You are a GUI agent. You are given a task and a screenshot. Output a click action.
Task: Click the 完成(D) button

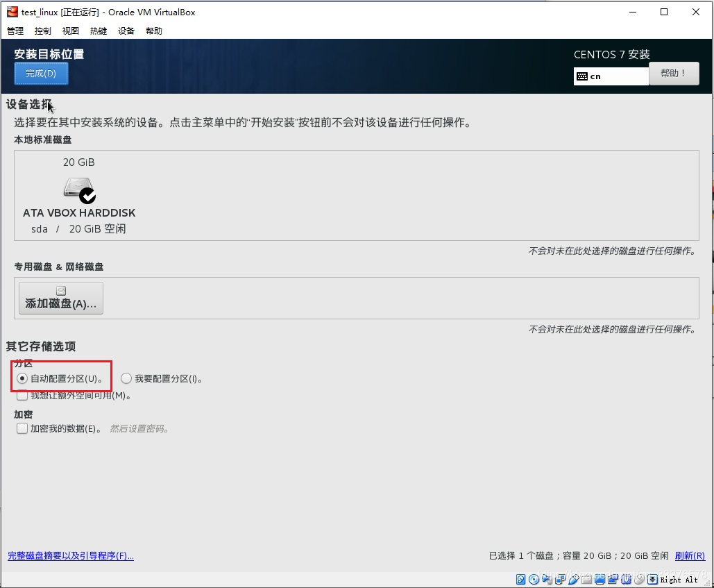point(41,74)
